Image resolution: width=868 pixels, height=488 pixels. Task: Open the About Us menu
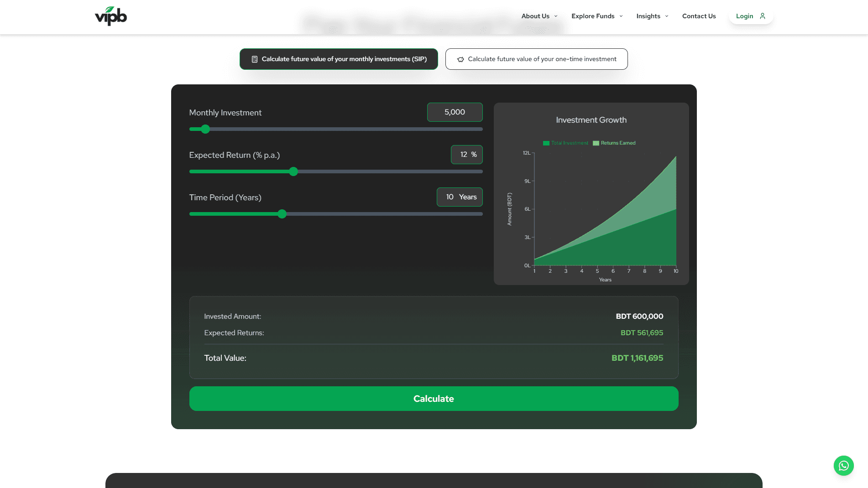(x=539, y=16)
